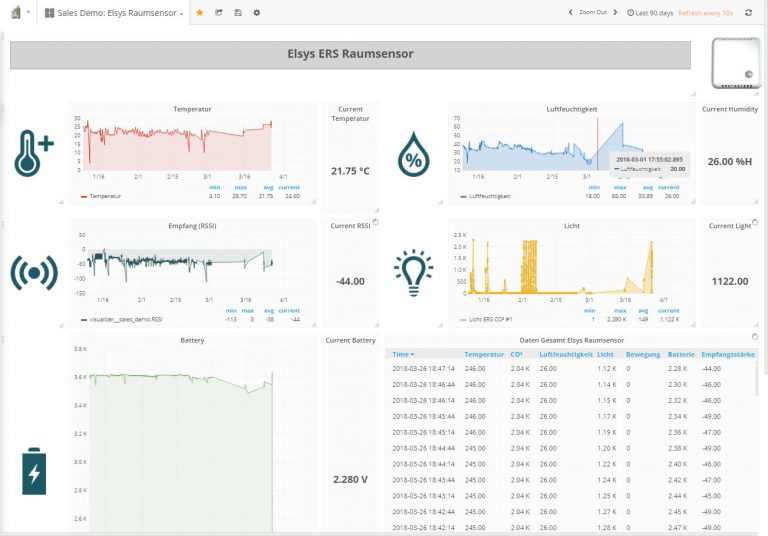This screenshot has height=536, width=768.
Task: Sort Temperatur legend by max
Action: point(240,187)
